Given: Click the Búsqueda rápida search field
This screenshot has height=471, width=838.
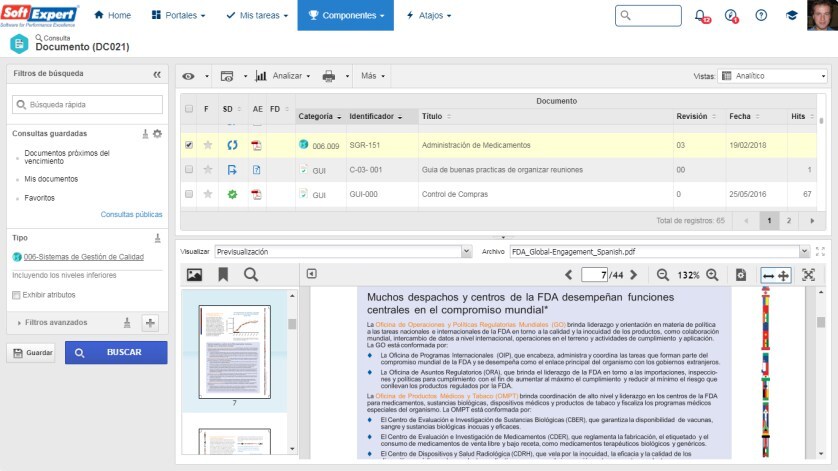Looking at the screenshot, I should click(x=88, y=104).
